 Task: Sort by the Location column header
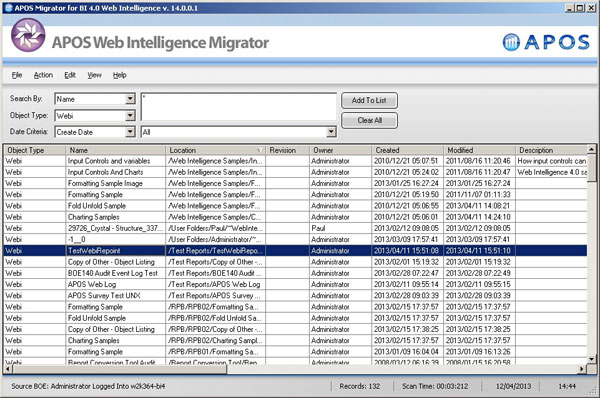pyautogui.click(x=216, y=150)
